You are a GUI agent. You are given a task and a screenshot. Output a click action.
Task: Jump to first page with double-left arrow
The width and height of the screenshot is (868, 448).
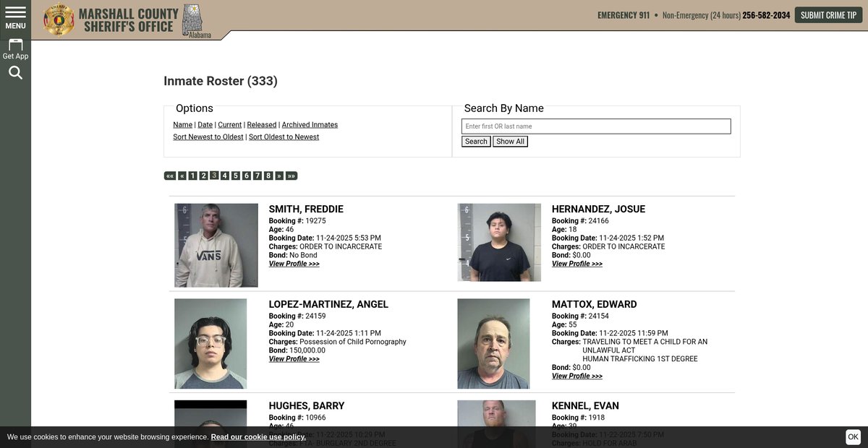tap(170, 176)
